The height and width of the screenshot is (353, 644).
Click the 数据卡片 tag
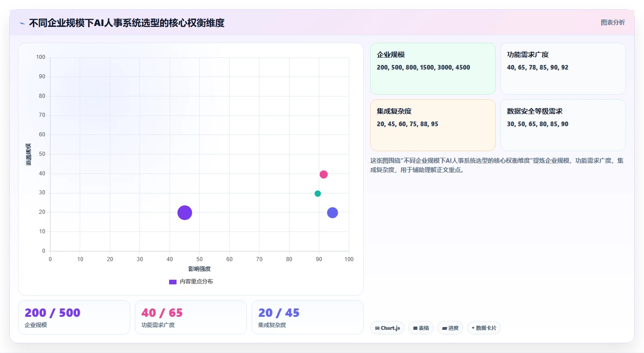484,328
